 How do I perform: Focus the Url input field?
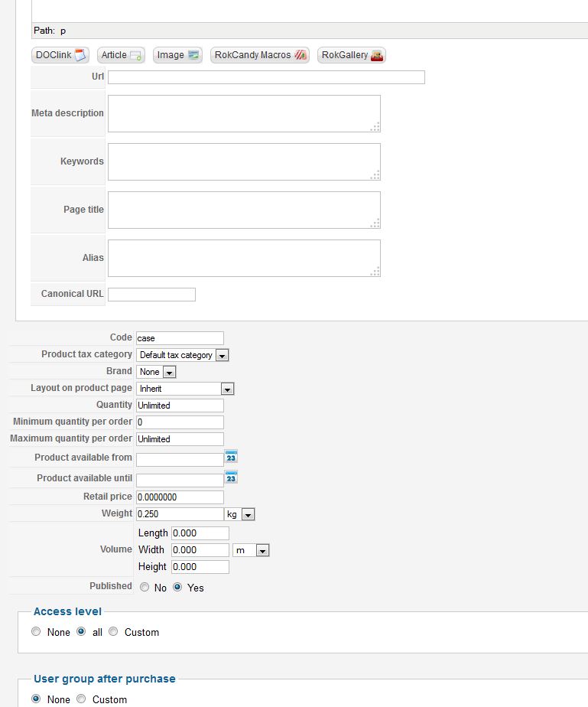[x=266, y=77]
